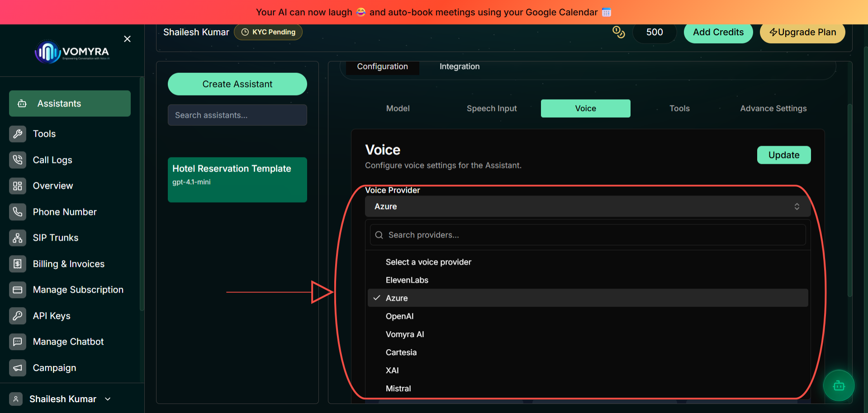Go to Tools in the sidebar
Image resolution: width=868 pixels, height=413 pixels.
click(44, 134)
